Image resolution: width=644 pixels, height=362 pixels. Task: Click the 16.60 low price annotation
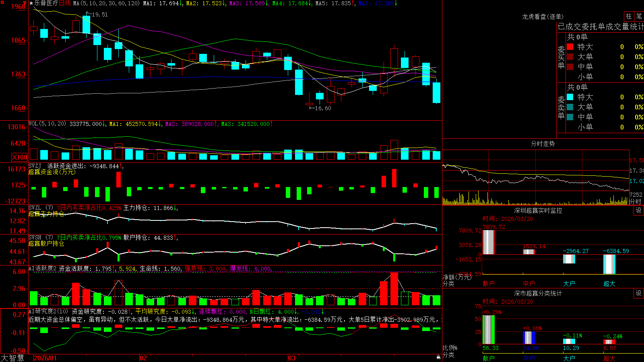(x=323, y=108)
